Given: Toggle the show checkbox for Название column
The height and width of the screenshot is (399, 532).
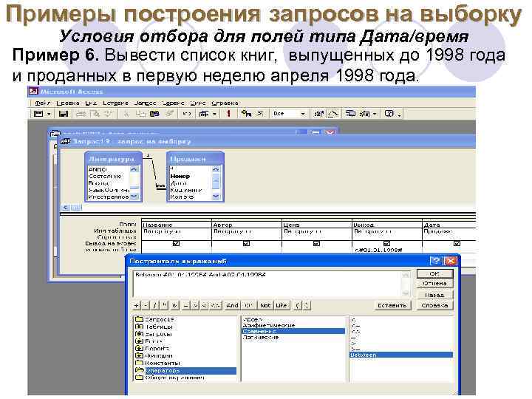Looking at the screenshot, I should (176, 244).
